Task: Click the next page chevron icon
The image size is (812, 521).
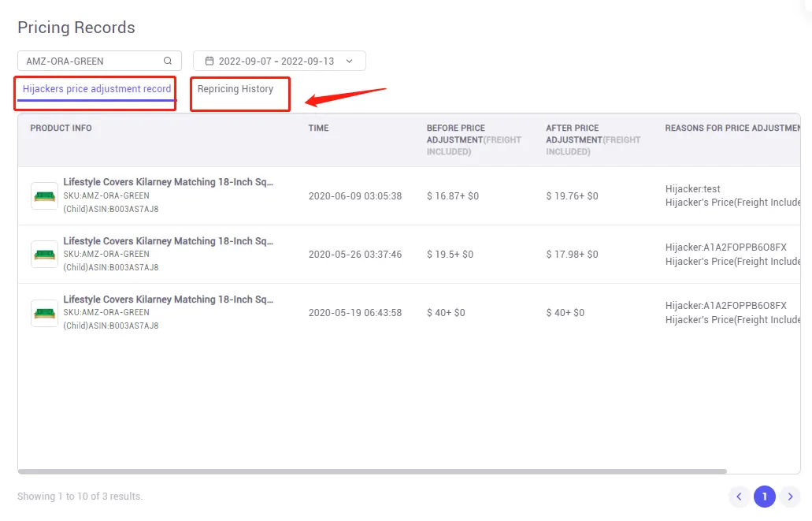Action: click(791, 497)
